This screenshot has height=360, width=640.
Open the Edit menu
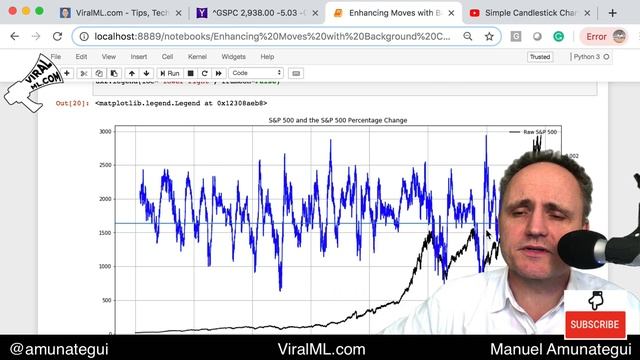tap(81, 57)
